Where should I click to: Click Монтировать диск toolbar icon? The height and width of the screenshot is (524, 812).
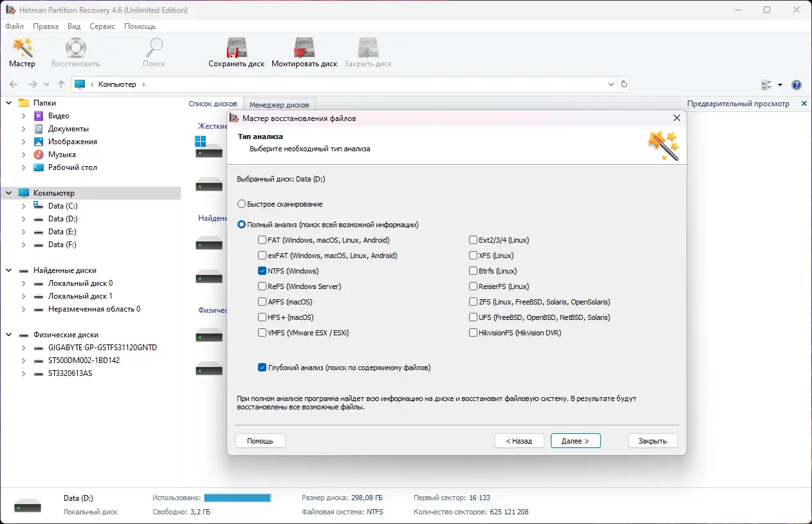point(304,48)
